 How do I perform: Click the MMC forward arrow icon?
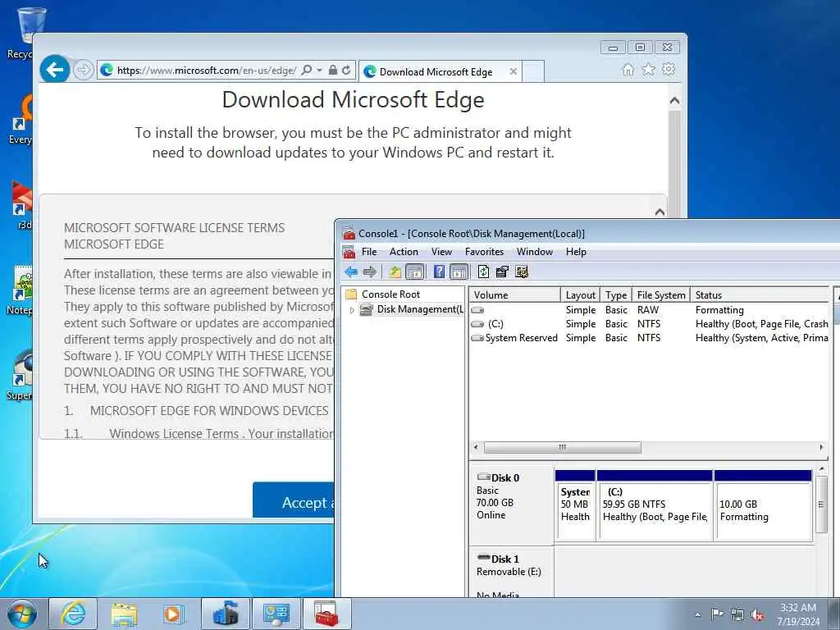(x=370, y=272)
